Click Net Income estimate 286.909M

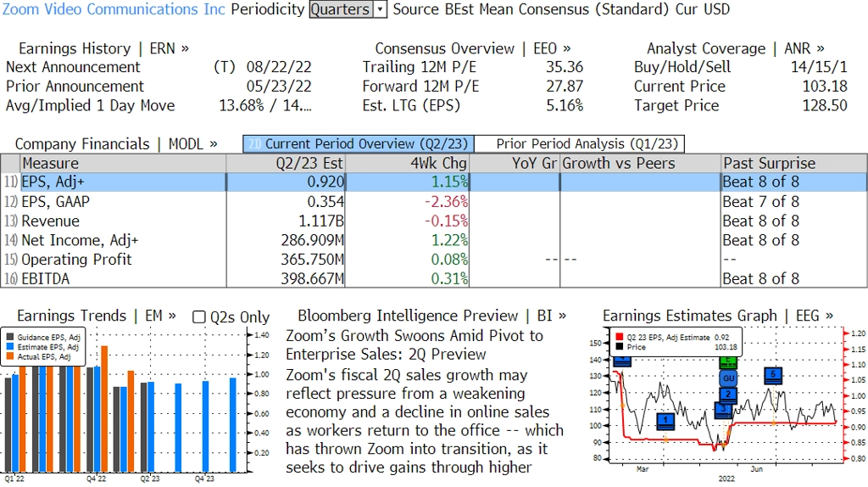[x=313, y=240]
